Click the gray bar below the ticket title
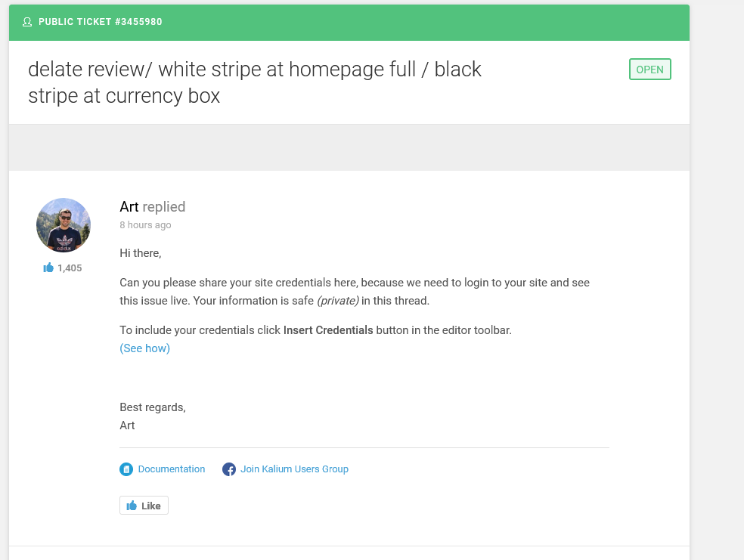 click(349, 147)
